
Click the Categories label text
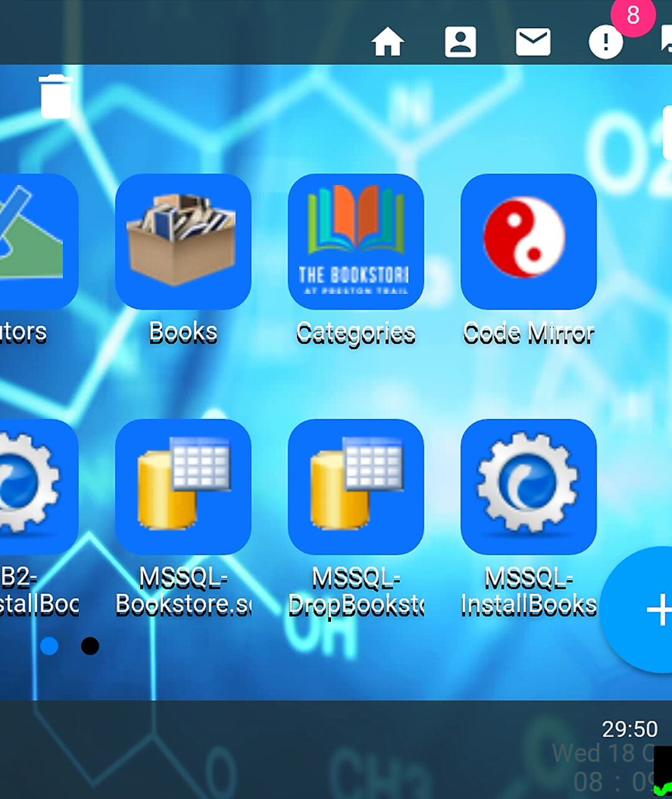[356, 333]
